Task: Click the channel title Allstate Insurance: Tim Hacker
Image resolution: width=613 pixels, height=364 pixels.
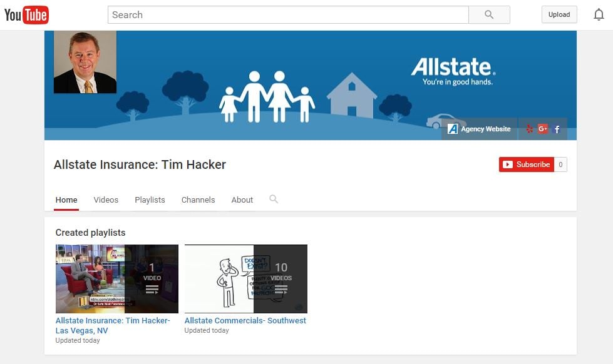Action: pyautogui.click(x=140, y=164)
